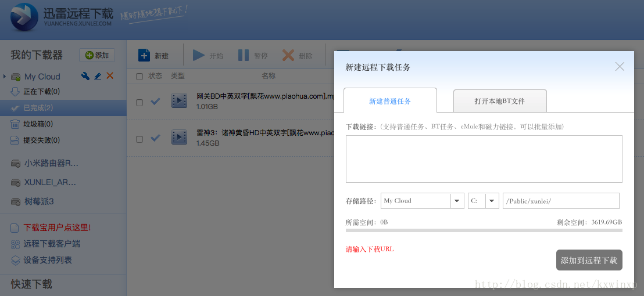Click the completed checkmark of 网关BD row
Image resolution: width=644 pixels, height=296 pixels.
[x=156, y=101]
